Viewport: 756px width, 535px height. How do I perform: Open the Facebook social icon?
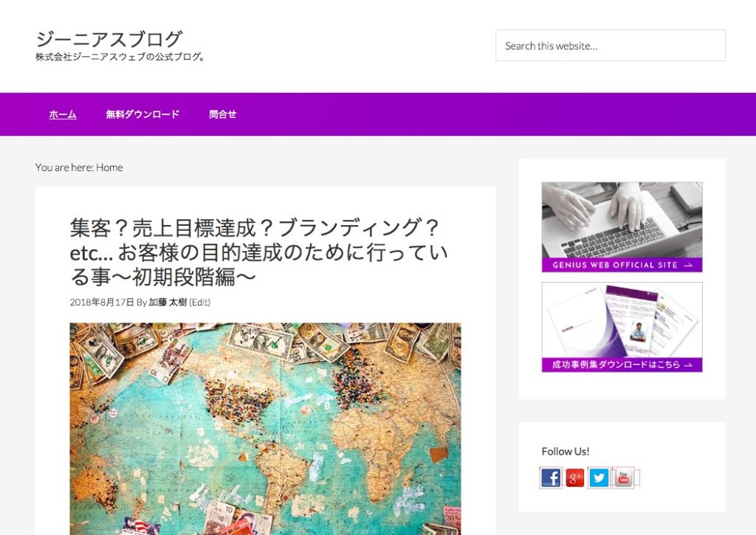[551, 477]
